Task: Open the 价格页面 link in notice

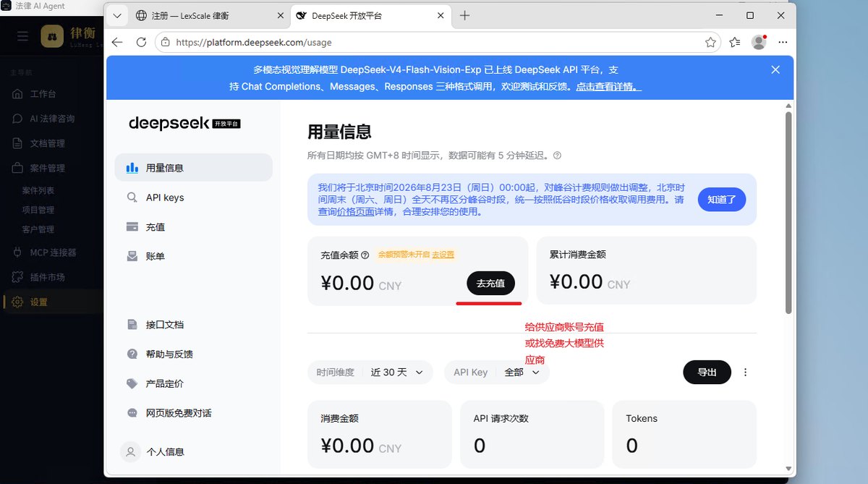Action: [x=355, y=212]
